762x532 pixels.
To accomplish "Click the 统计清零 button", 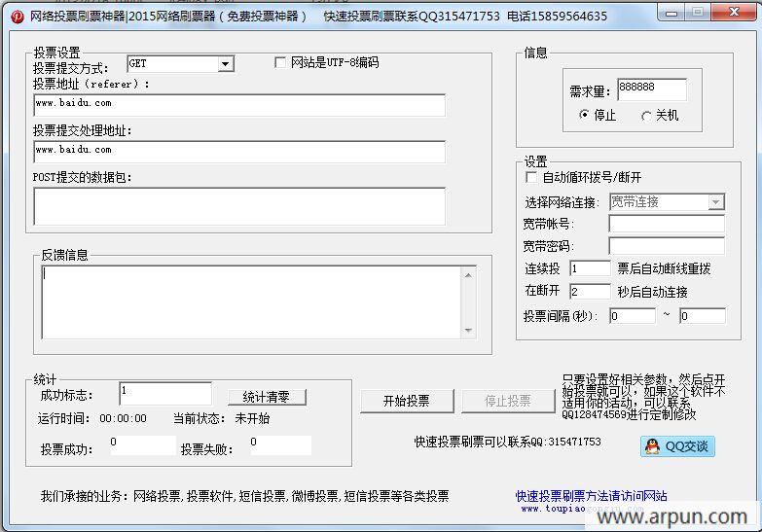I will pyautogui.click(x=267, y=397).
